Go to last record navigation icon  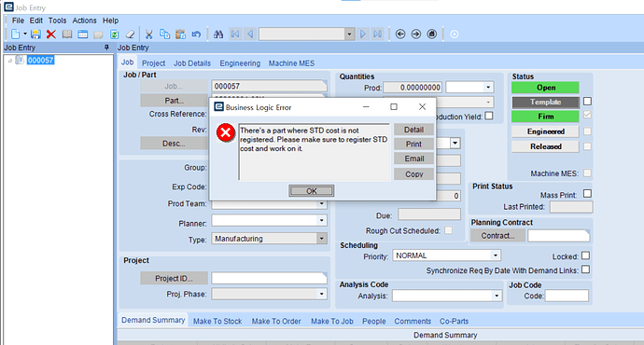377,34
